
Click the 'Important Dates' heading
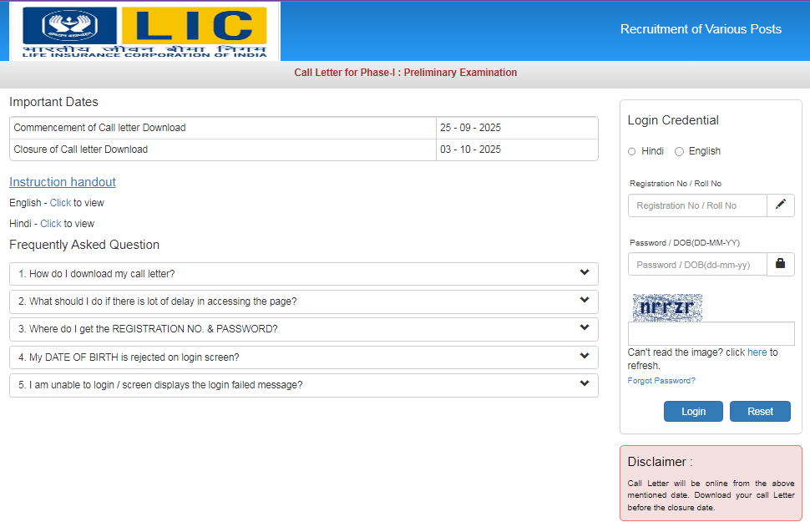click(x=53, y=102)
